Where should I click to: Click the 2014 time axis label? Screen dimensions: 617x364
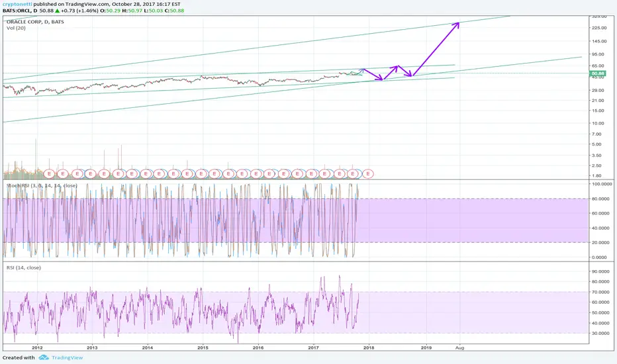148,347
